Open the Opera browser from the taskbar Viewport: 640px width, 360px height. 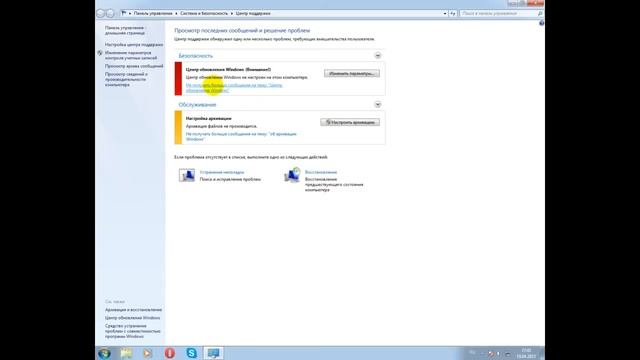tap(169, 353)
